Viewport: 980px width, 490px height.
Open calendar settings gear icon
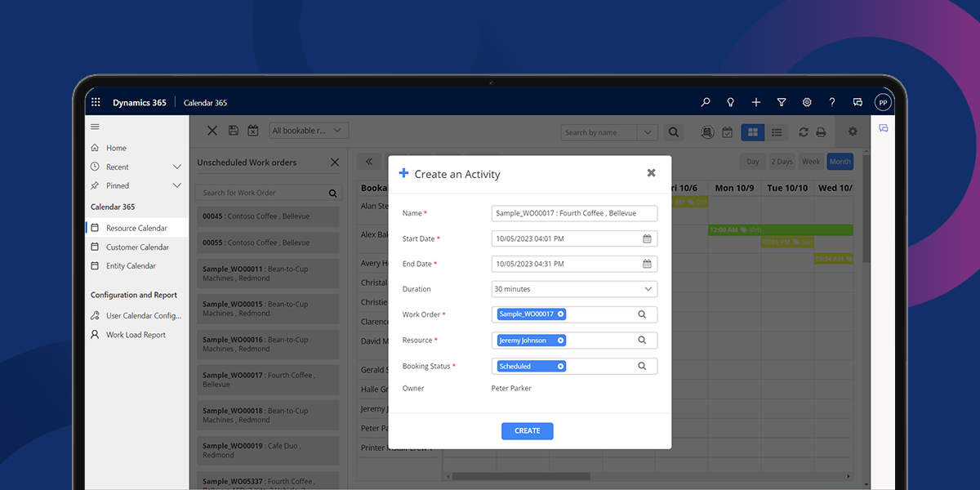coord(853,131)
